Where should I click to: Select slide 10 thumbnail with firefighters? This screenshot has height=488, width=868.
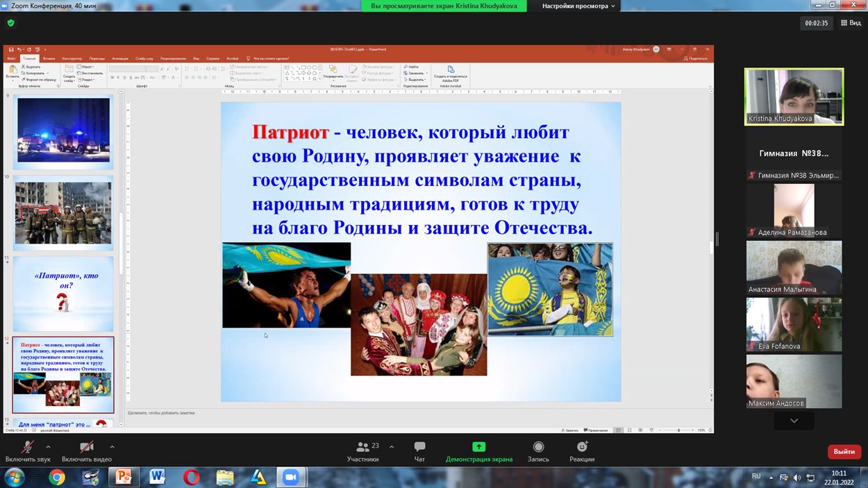coord(63,213)
